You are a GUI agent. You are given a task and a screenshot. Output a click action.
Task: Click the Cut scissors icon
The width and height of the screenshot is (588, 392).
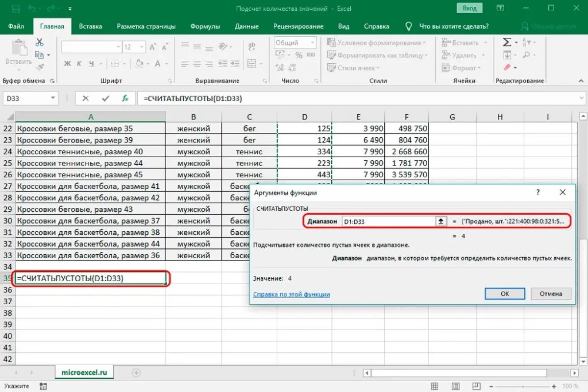39,43
